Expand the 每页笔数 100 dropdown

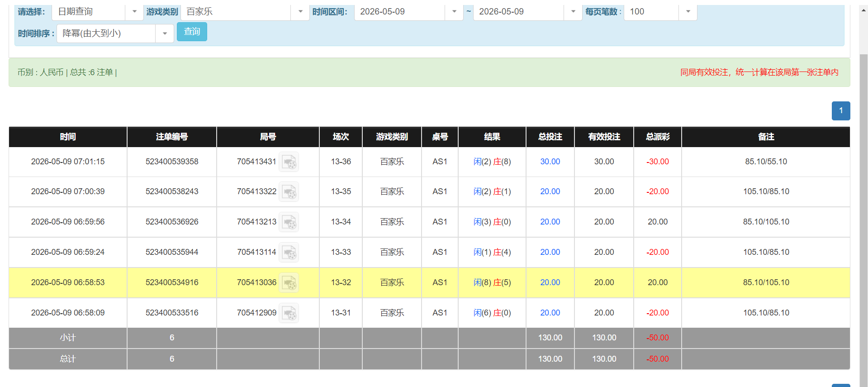tap(688, 12)
